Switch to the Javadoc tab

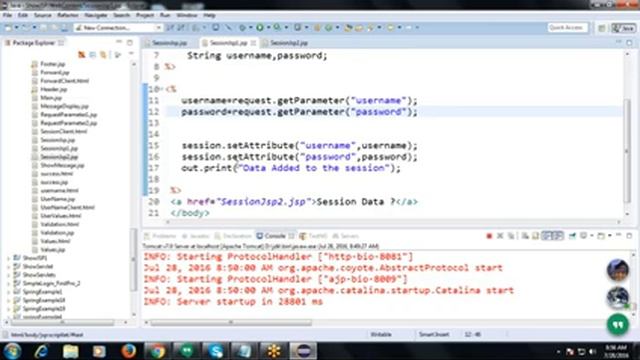pos(196,236)
